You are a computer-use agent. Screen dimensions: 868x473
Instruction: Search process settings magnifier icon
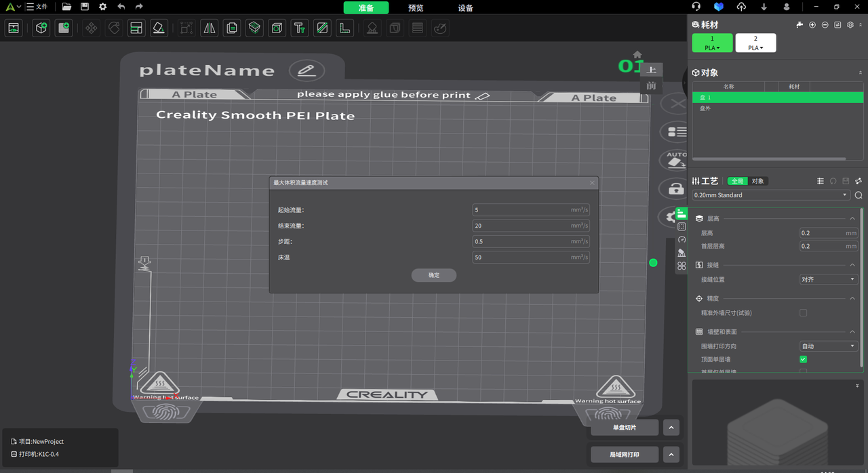859,195
